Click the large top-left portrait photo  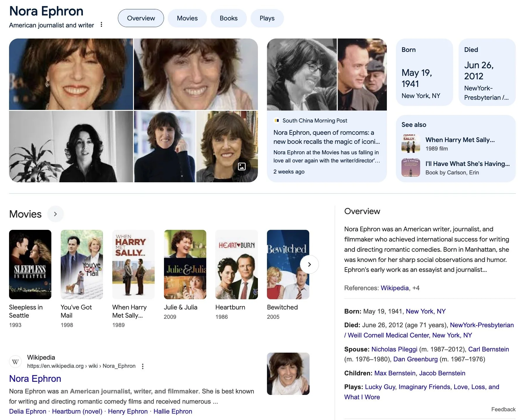[71, 74]
